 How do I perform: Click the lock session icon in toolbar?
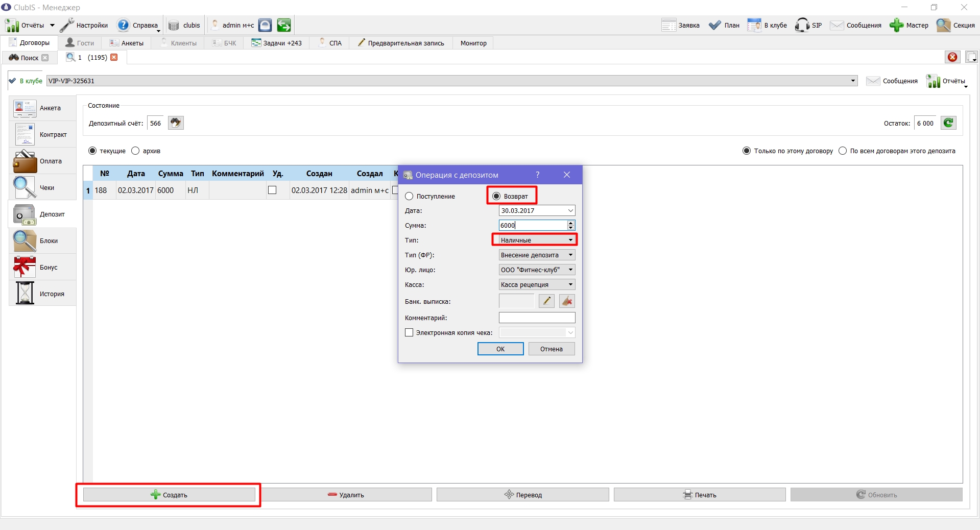coord(265,25)
